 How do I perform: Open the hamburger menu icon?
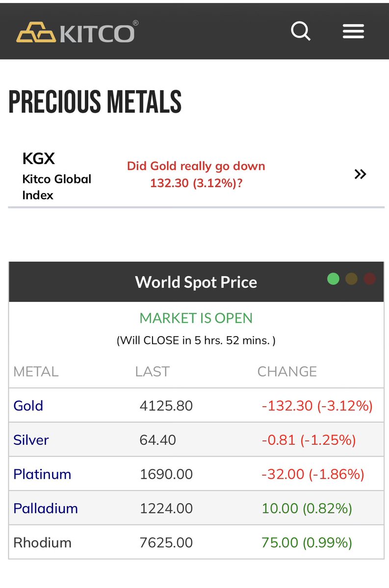353,32
